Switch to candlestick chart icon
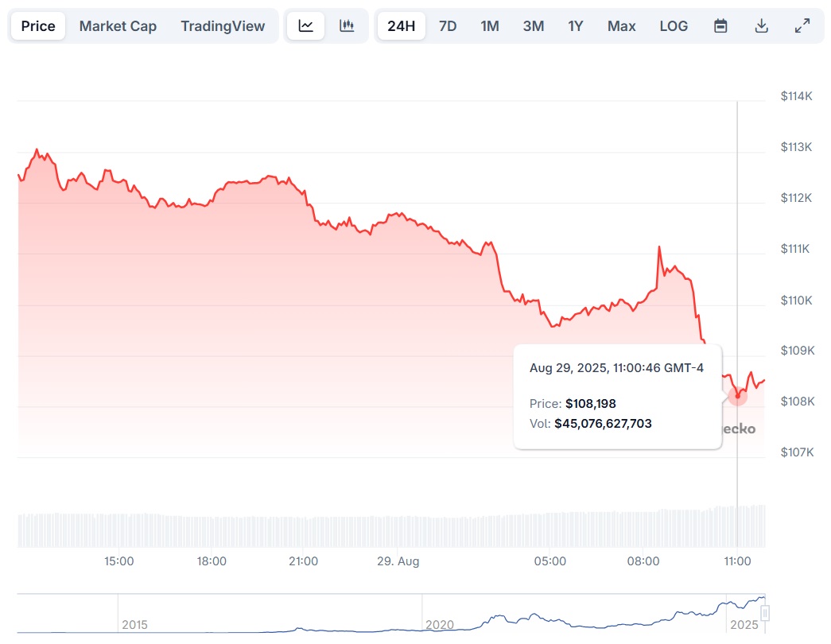Viewport: 831px width, 644px height. [347, 26]
